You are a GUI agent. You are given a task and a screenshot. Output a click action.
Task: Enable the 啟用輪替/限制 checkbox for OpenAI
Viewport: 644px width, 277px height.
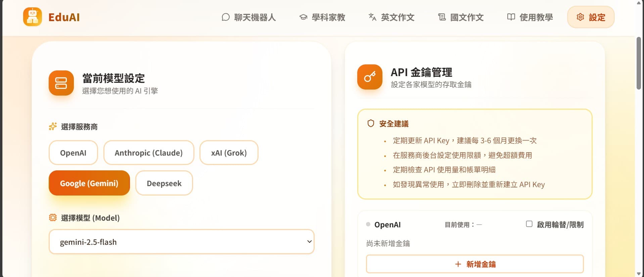[529, 224]
